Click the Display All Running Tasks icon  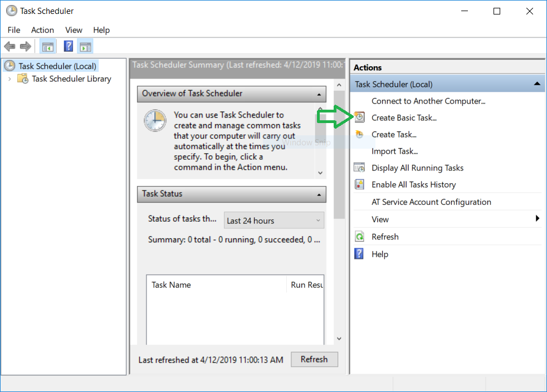[360, 168]
